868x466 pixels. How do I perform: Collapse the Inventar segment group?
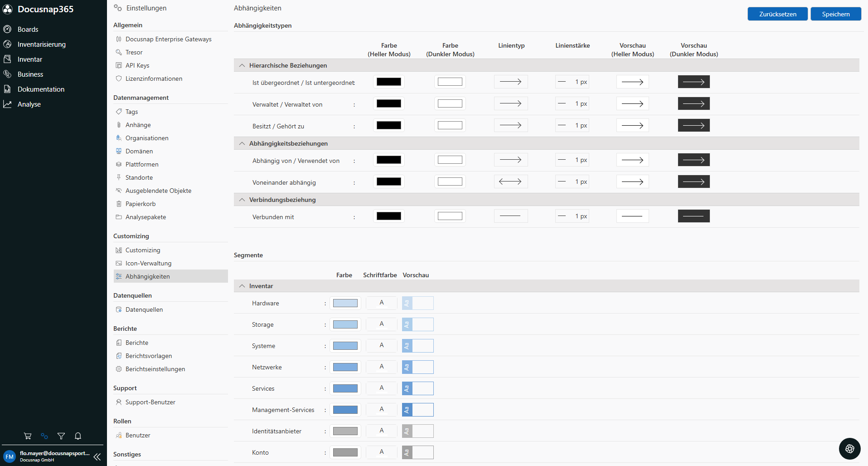click(x=242, y=286)
